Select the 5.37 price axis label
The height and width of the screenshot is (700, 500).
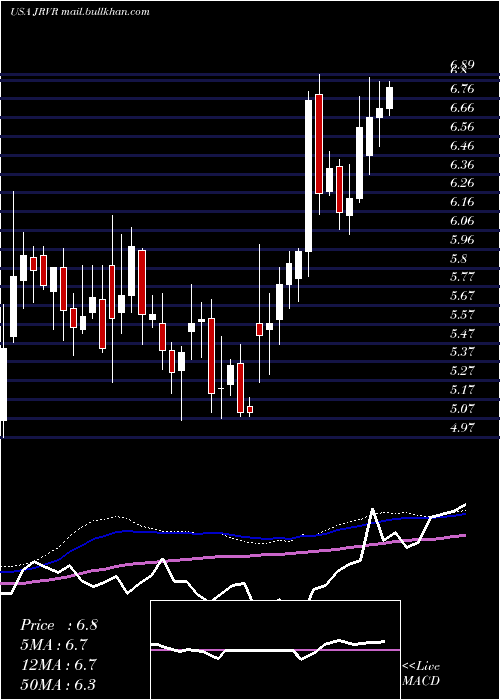point(462,352)
